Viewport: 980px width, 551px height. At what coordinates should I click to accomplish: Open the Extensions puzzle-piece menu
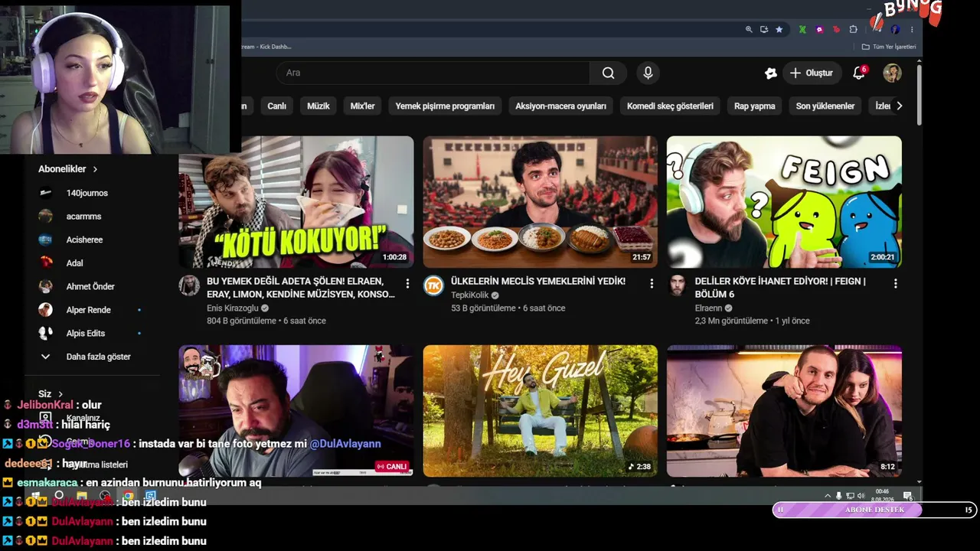coord(854,29)
